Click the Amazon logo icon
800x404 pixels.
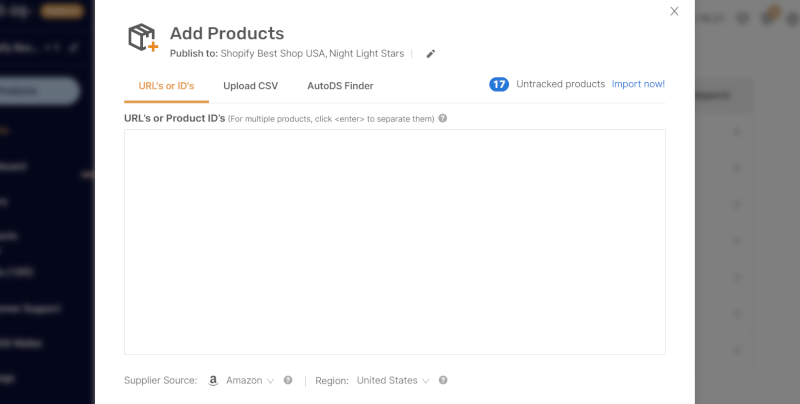click(213, 381)
